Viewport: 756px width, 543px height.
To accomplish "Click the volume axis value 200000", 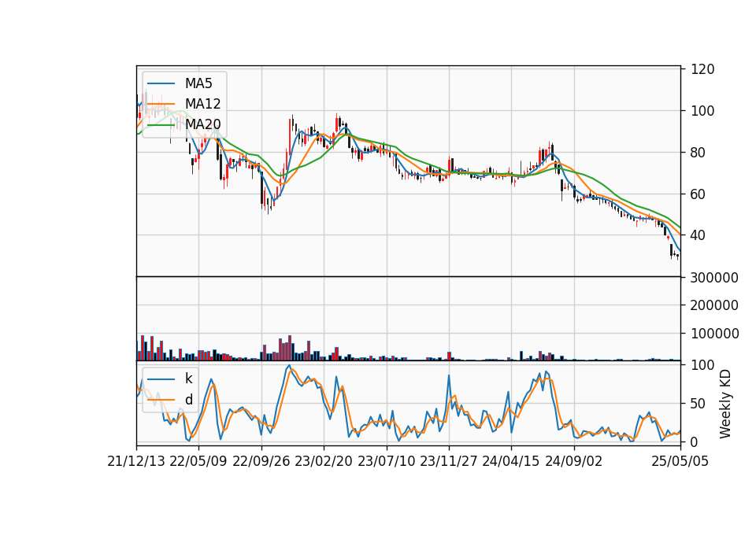I will pos(714,305).
